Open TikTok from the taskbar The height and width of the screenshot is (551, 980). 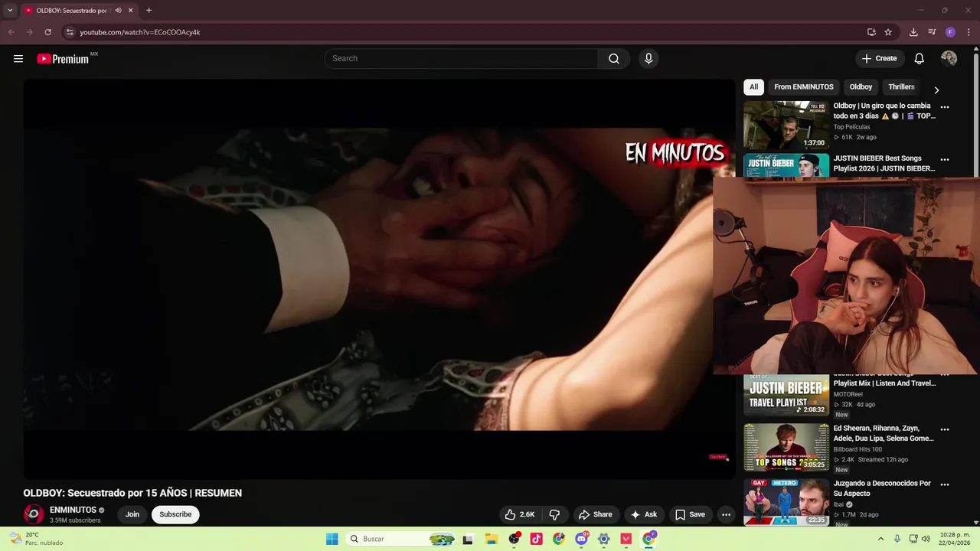coord(536,539)
